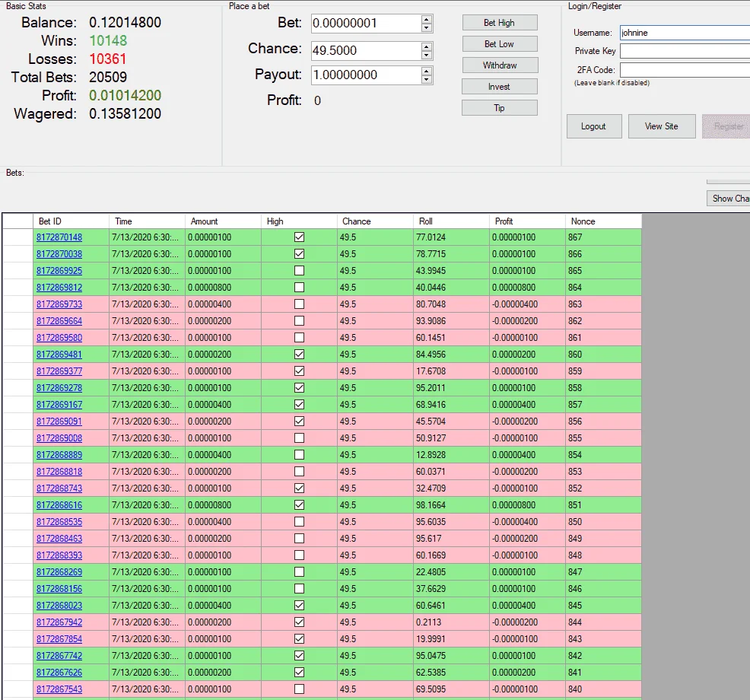Sort by the Chance column header

(376, 221)
